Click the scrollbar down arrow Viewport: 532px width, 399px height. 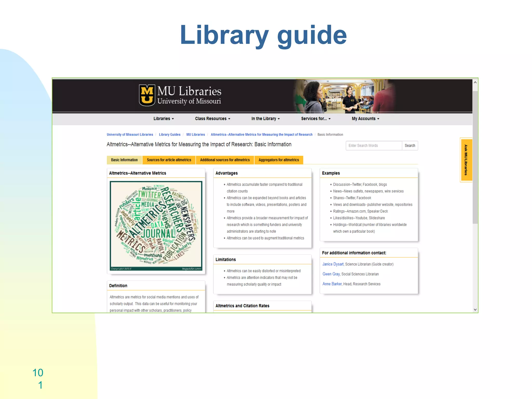point(475,310)
